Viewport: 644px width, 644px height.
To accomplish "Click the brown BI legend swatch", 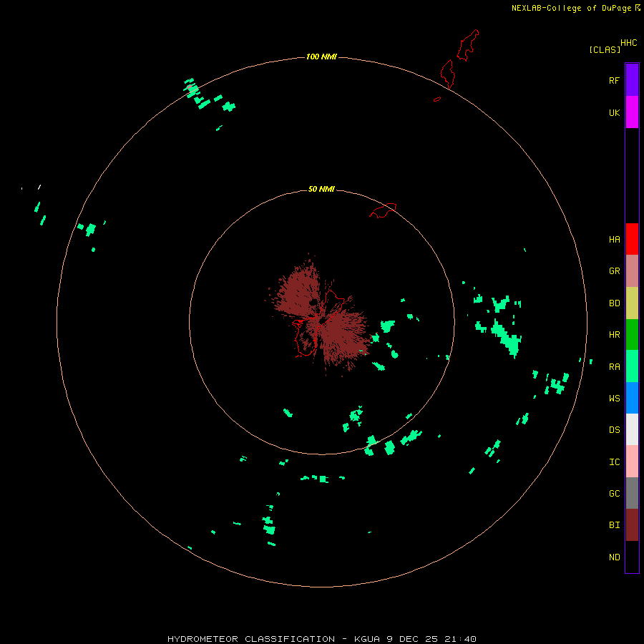I will (x=632, y=525).
